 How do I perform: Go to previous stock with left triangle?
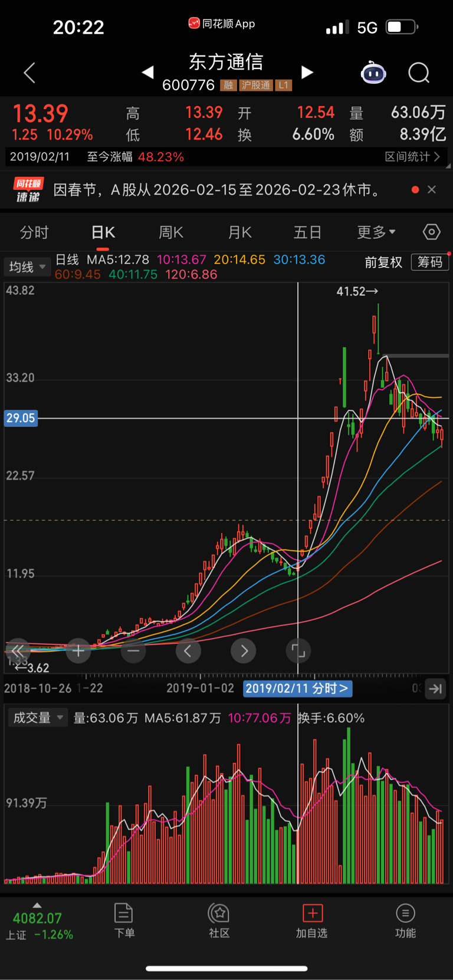(148, 73)
